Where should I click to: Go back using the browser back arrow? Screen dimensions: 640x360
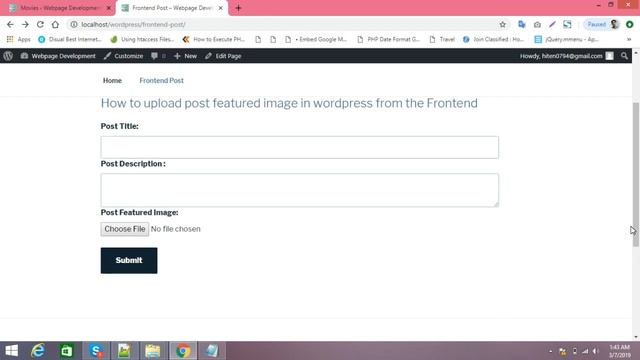(10, 24)
